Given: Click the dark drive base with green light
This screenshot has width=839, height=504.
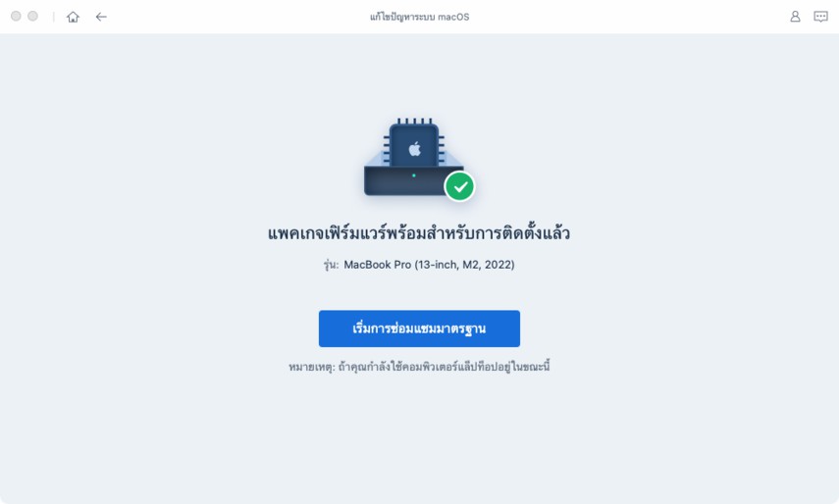Looking at the screenshot, I should coord(405,181).
